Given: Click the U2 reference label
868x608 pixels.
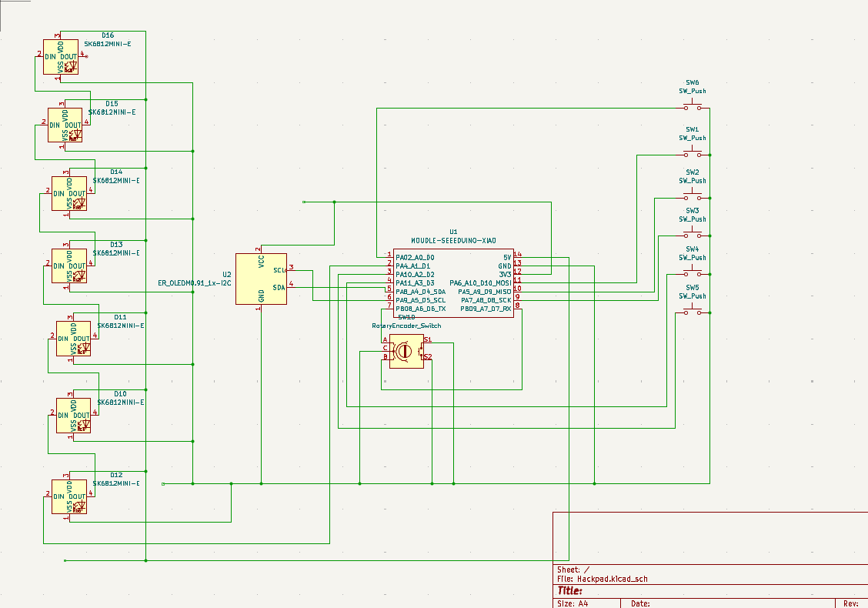Looking at the screenshot, I should (226, 275).
